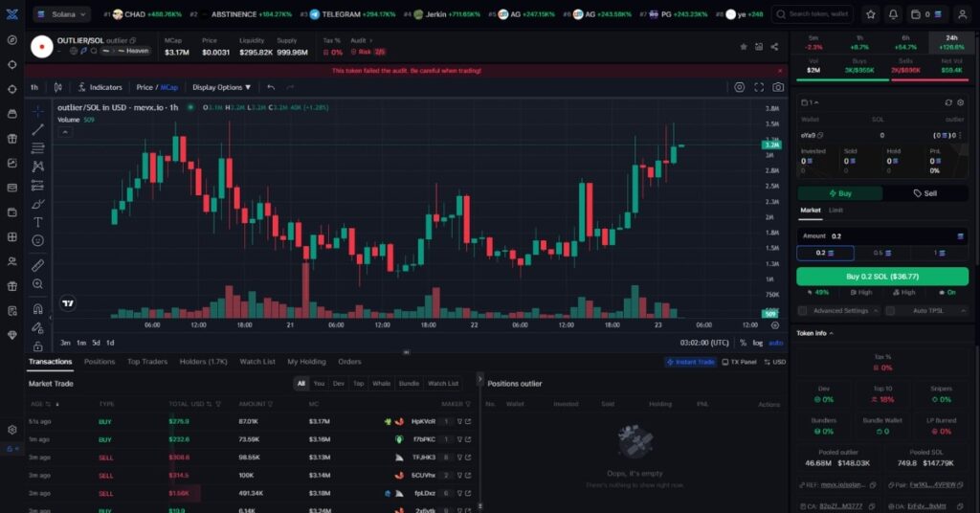Collapse the Token Info section
The image size is (980, 513).
coord(814,334)
